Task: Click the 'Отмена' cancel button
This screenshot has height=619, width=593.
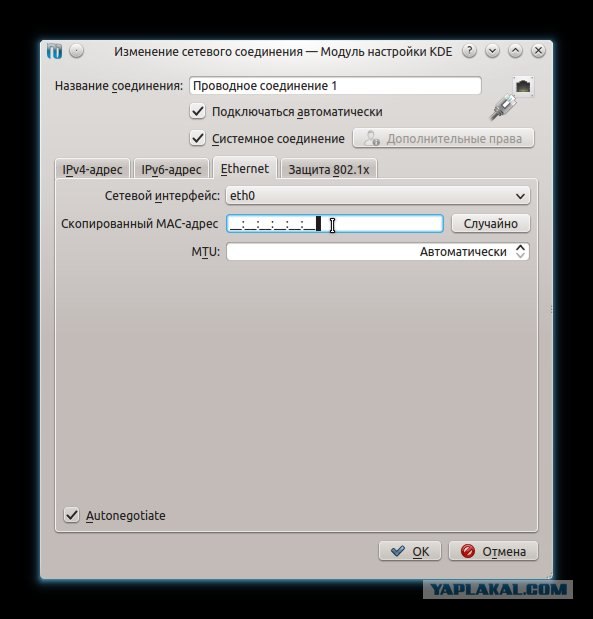Action: 494,551
